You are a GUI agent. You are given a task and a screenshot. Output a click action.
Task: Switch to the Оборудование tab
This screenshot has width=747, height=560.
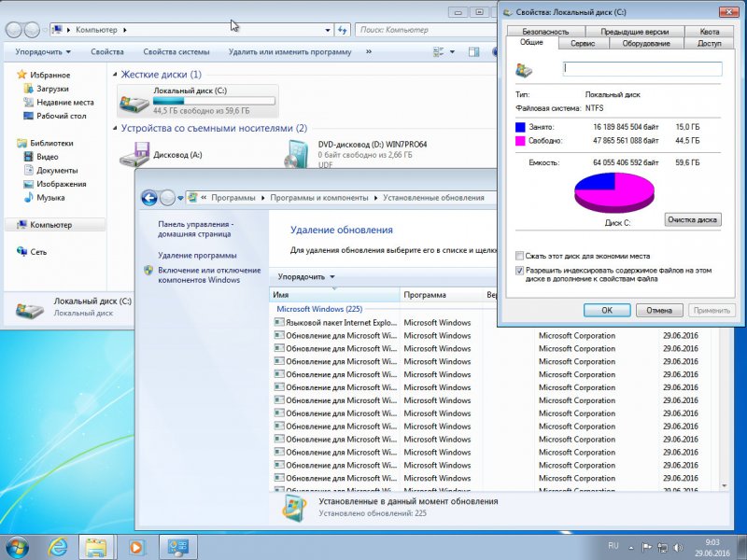(646, 43)
